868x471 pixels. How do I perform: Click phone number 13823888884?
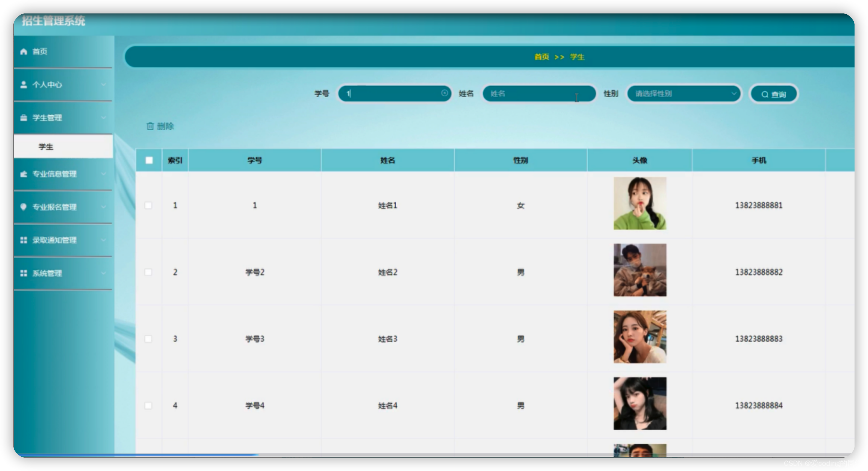point(759,406)
